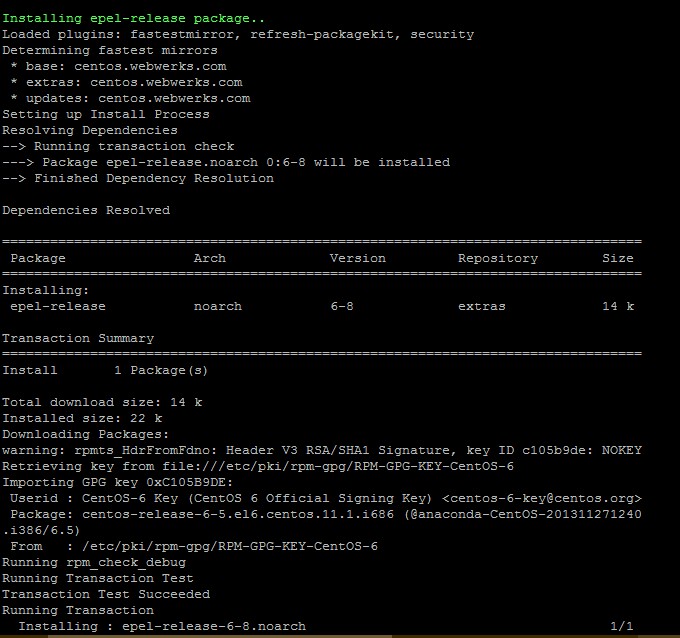The image size is (680, 638).
Task: Click the 'NOKEY' word in the warning
Action: coord(622,451)
